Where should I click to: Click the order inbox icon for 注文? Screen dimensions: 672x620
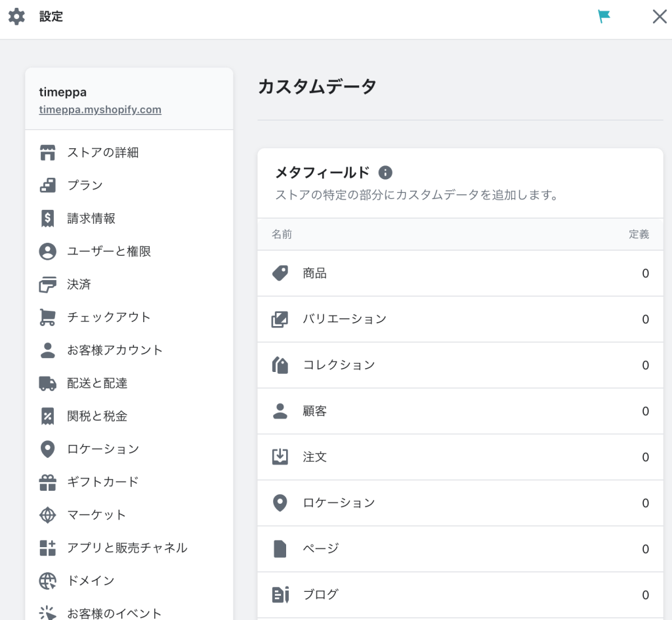[x=280, y=457]
